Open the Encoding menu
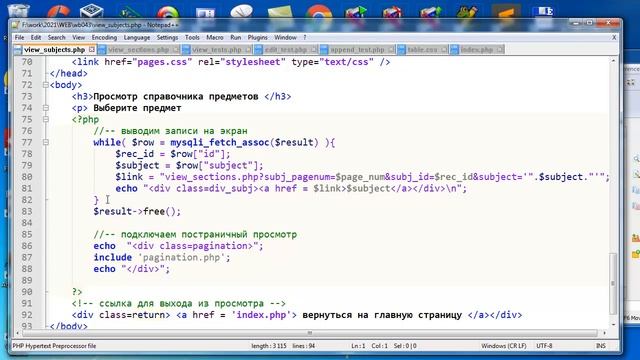The width and height of the screenshot is (640, 360). [x=104, y=37]
